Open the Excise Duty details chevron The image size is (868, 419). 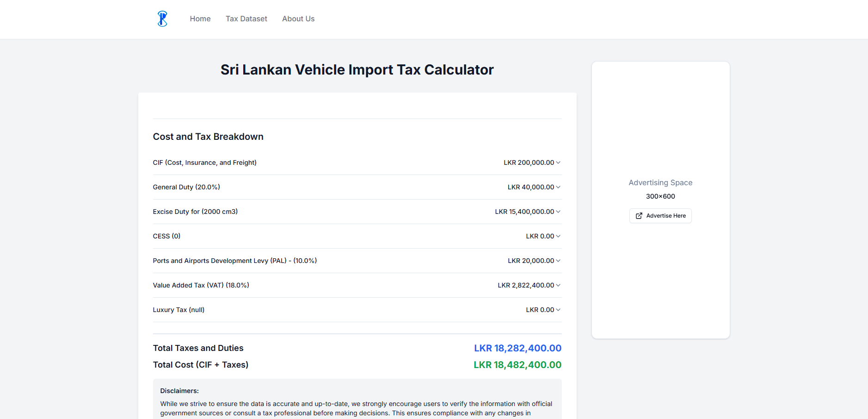tap(558, 212)
